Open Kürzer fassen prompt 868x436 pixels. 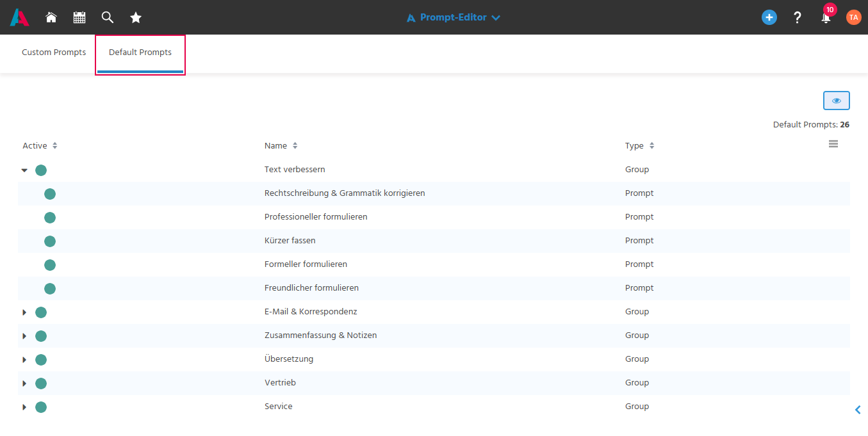pos(290,241)
